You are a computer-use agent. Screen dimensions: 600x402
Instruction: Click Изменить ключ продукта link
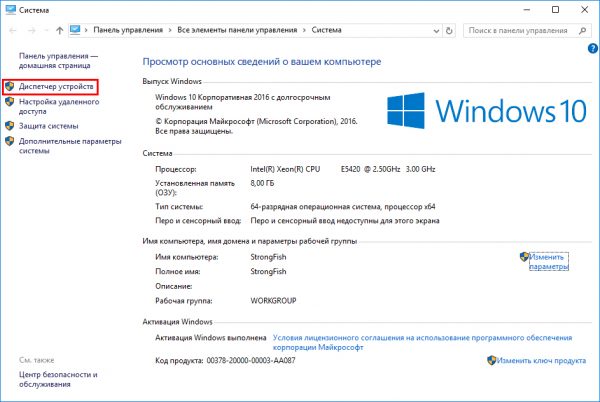[541, 360]
